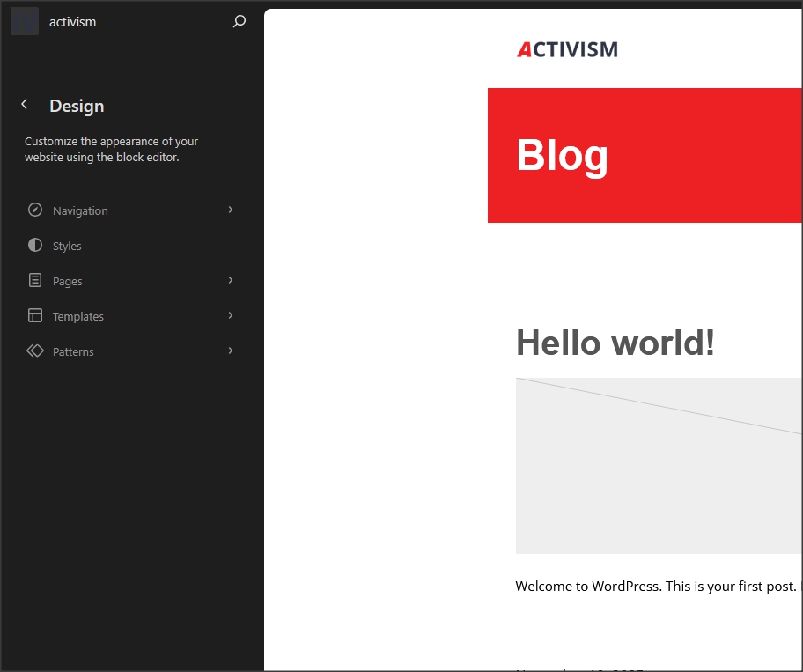This screenshot has height=672, width=803.
Task: Click the ACTIVISM logo in the preview
Action: pos(567,50)
